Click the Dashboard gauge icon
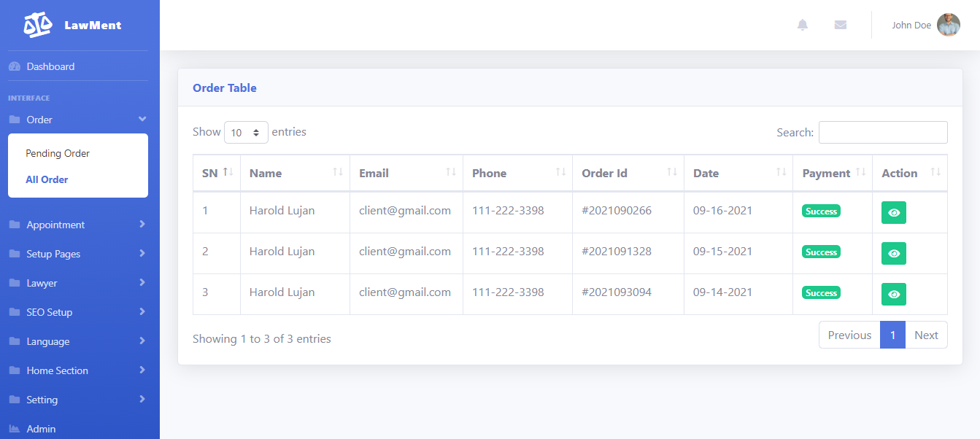 (x=15, y=66)
